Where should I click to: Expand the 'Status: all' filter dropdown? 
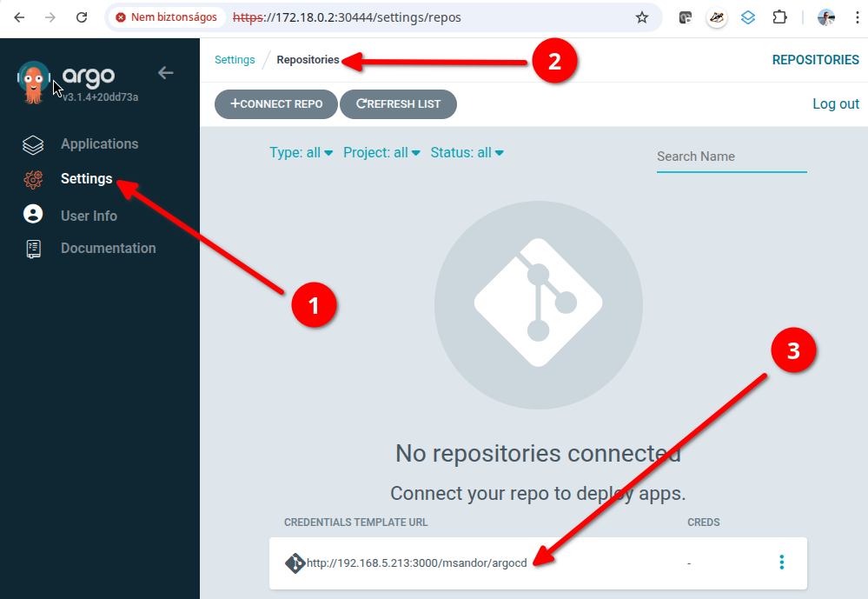(467, 153)
